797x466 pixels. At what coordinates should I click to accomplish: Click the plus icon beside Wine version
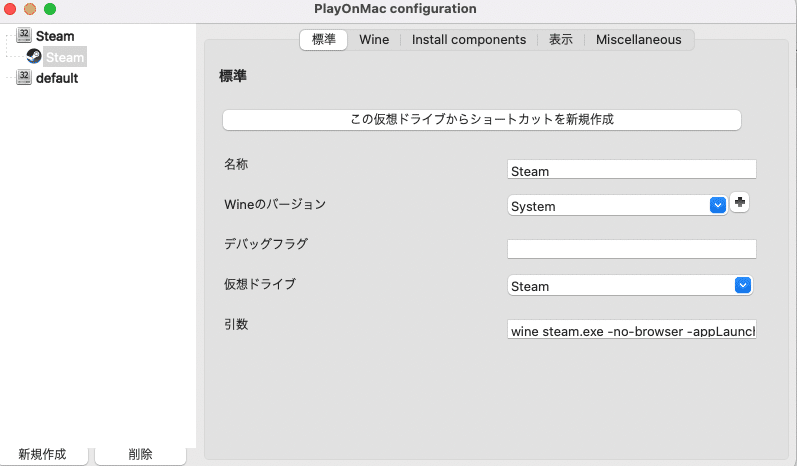[740, 203]
